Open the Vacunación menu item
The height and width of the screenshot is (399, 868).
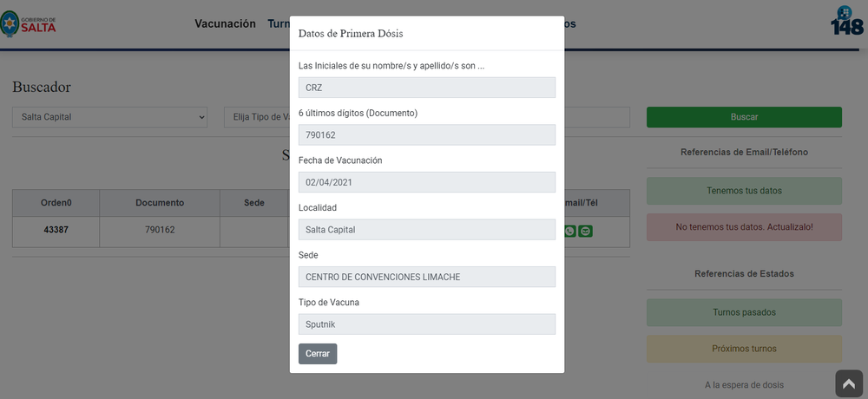(226, 23)
